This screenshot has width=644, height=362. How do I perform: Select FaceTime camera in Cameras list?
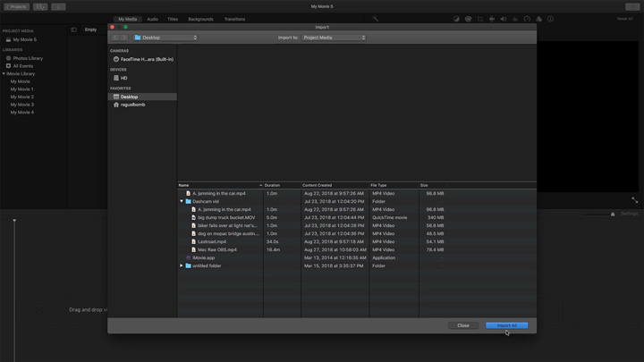click(143, 59)
